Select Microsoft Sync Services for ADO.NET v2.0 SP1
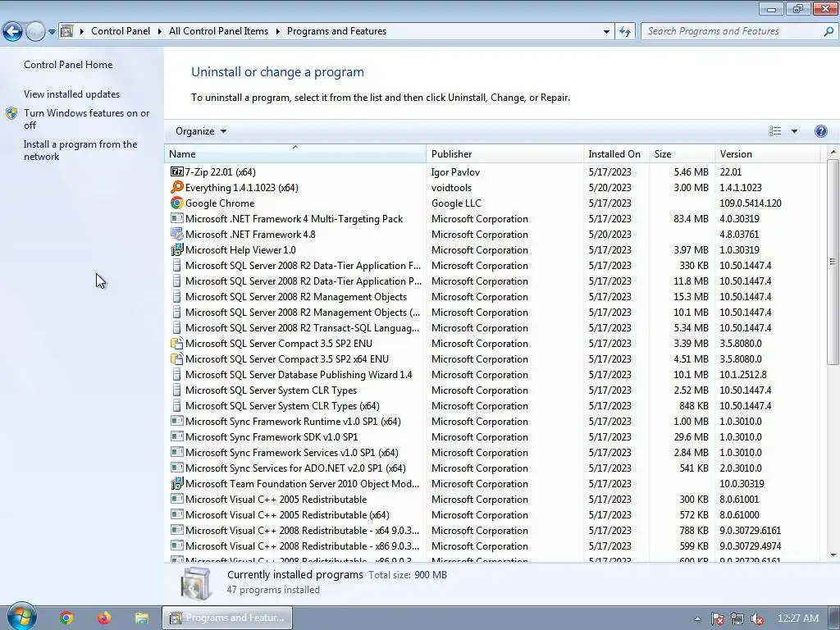Viewport: 840px width, 630px height. 492,468
